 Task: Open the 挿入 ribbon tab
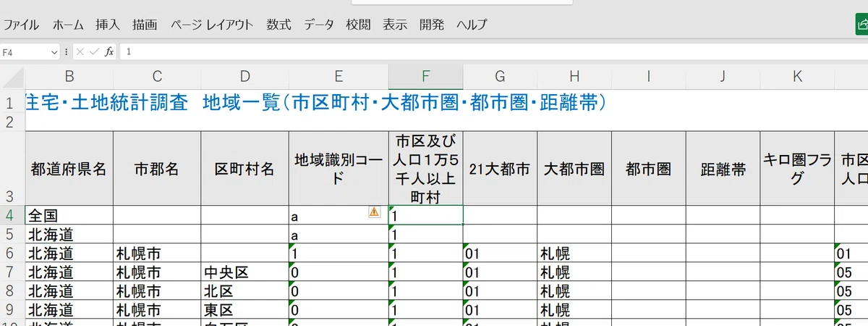pos(108,25)
